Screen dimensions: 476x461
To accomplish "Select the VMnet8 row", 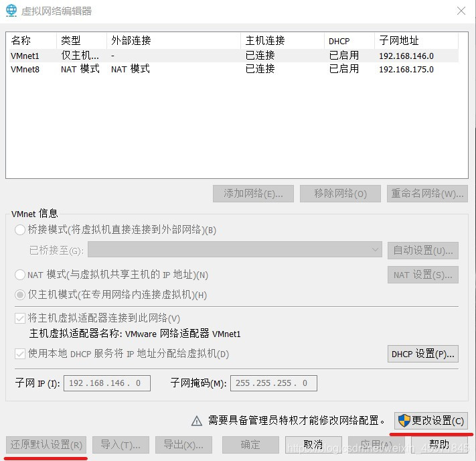I will [x=234, y=69].
